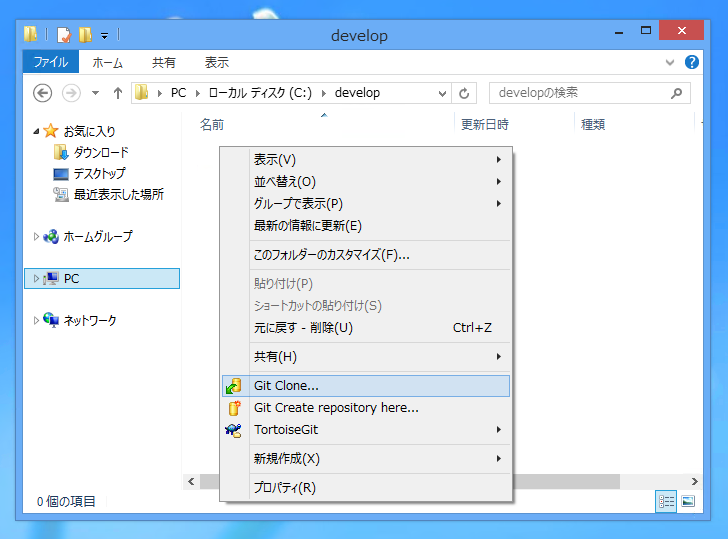This screenshot has height=539, width=728.
Task: Go forward with the right arrow button
Action: pyautogui.click(x=71, y=93)
